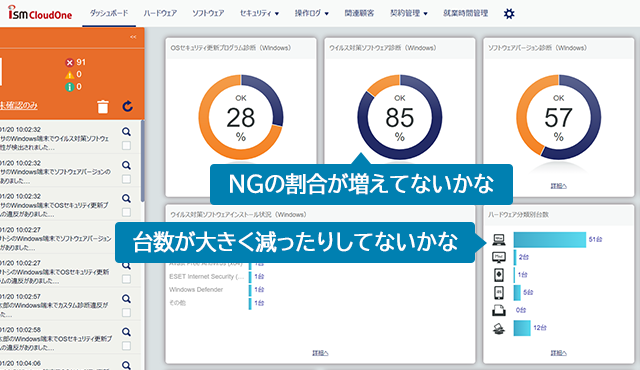Screen dimensions: 640x370
Task: Expand the 契約管理 dropdown menu
Action: [409, 13]
